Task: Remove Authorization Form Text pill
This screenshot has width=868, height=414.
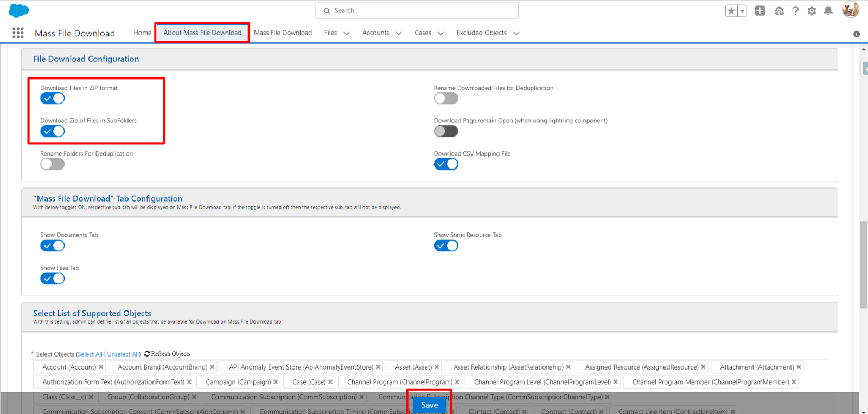Action: (x=189, y=382)
